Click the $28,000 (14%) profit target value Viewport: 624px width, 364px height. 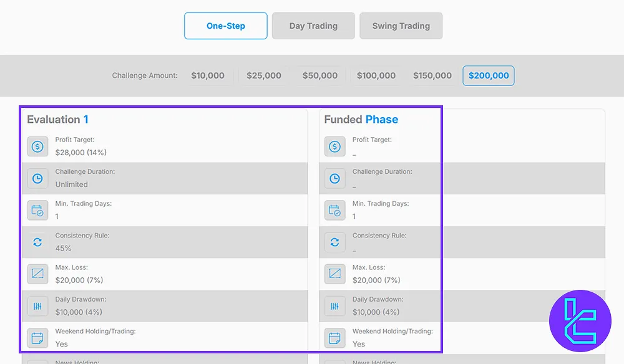point(80,153)
